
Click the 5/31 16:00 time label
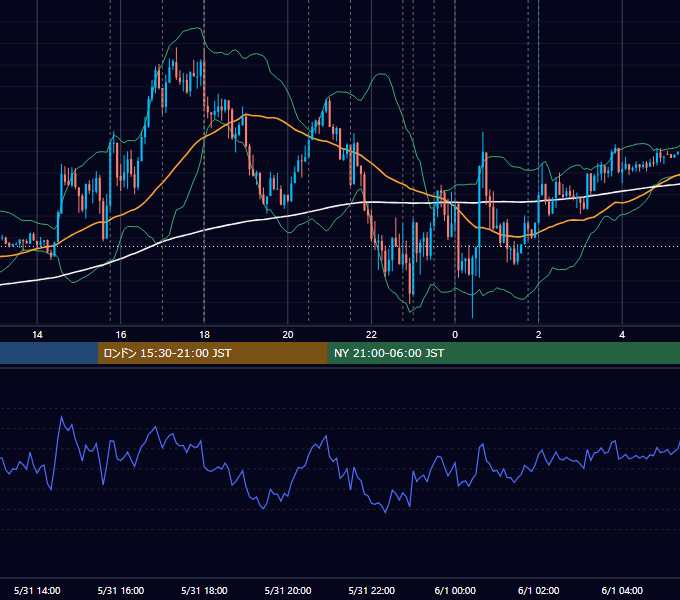click(121, 590)
